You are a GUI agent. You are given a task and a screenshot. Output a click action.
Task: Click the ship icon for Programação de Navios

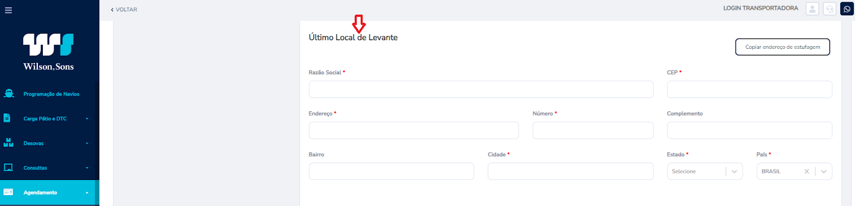click(9, 94)
